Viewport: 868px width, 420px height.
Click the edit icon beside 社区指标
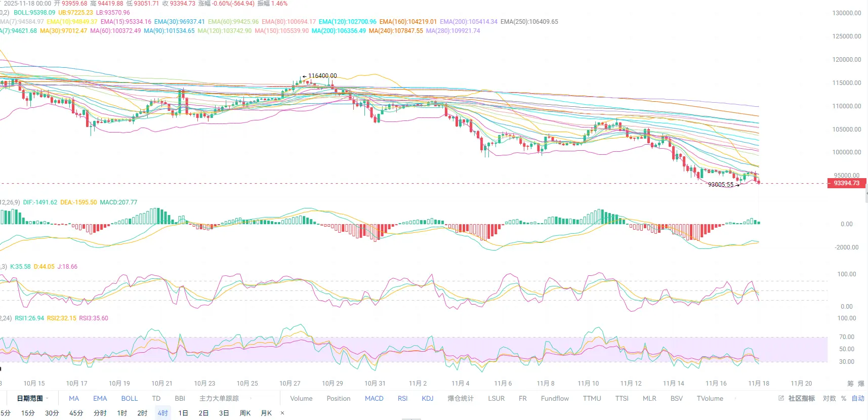(781, 398)
